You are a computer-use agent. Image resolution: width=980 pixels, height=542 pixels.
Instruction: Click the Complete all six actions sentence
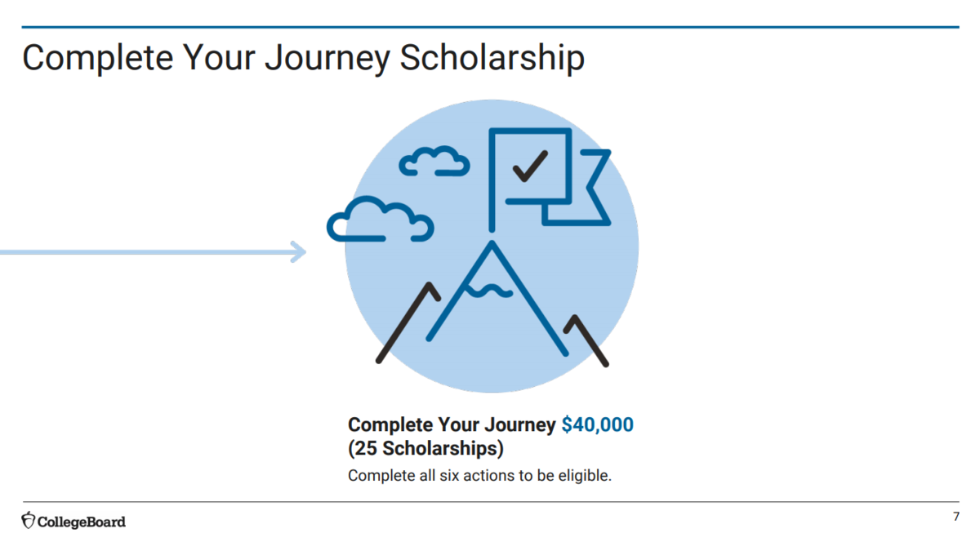point(479,475)
